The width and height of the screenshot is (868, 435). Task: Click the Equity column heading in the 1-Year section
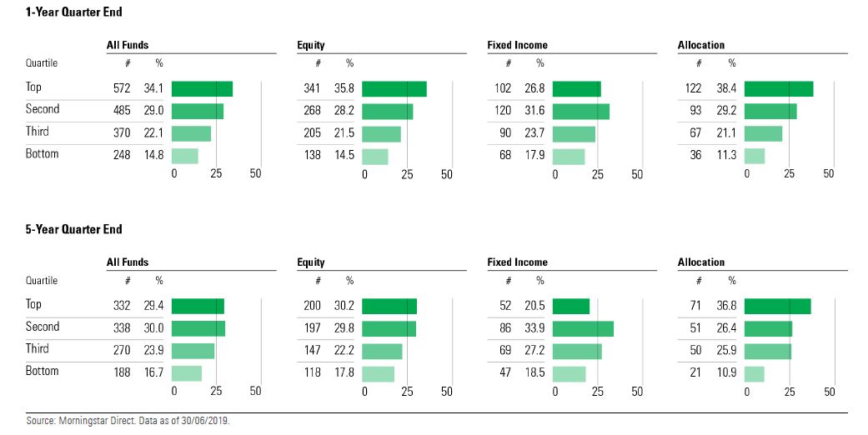[311, 45]
